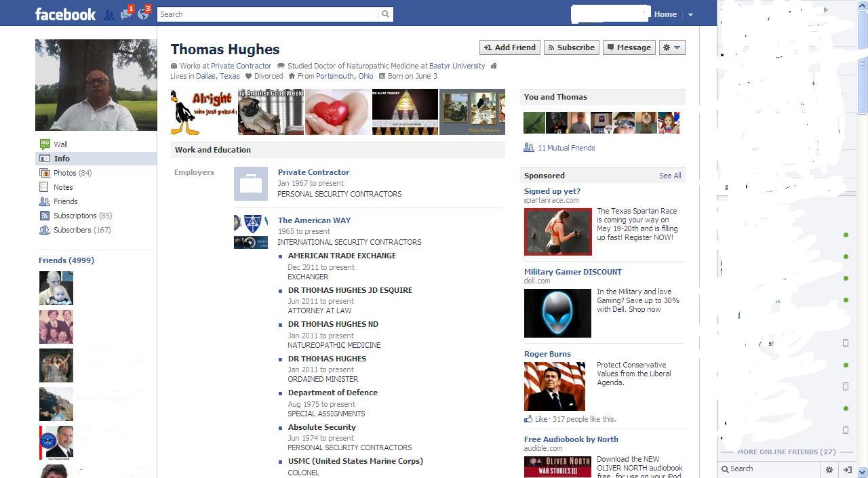Open the red heart in hands photo
The width and height of the screenshot is (868, 478).
coord(338,112)
